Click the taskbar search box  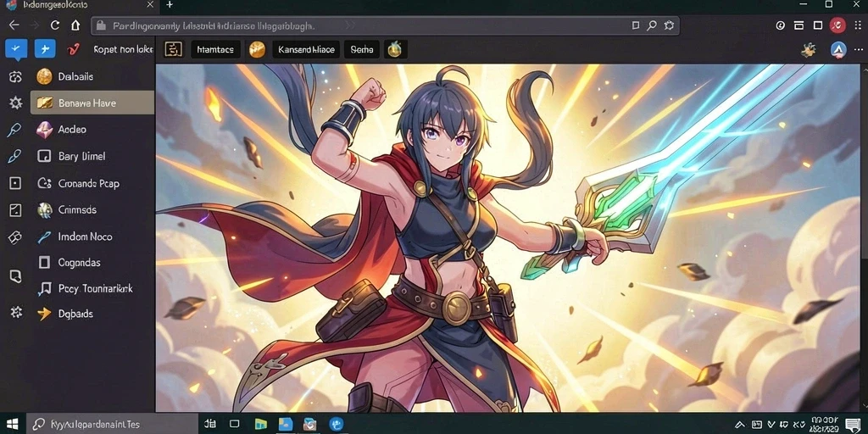pos(112,425)
